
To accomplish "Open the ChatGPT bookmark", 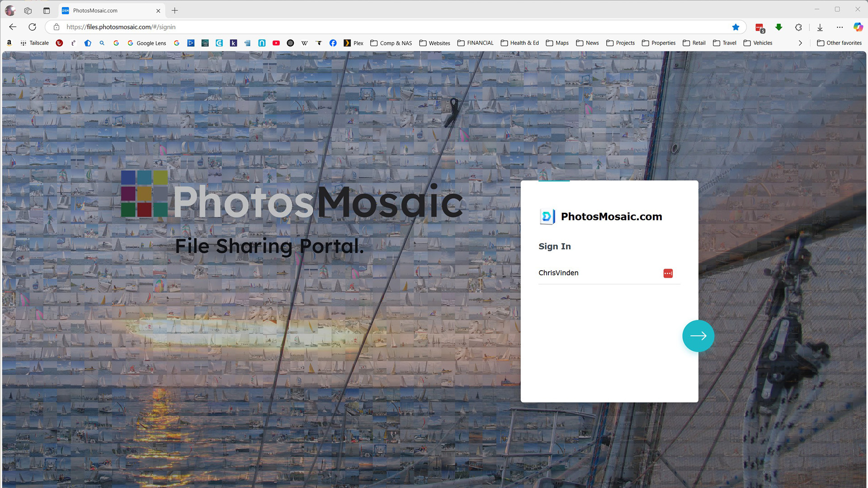I will tap(290, 43).
